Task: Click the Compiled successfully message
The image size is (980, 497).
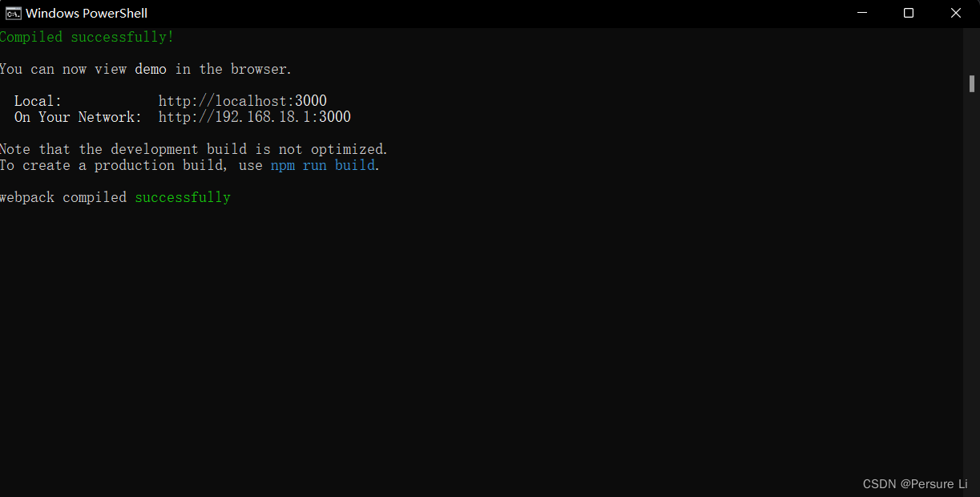Action: pyautogui.click(x=87, y=36)
